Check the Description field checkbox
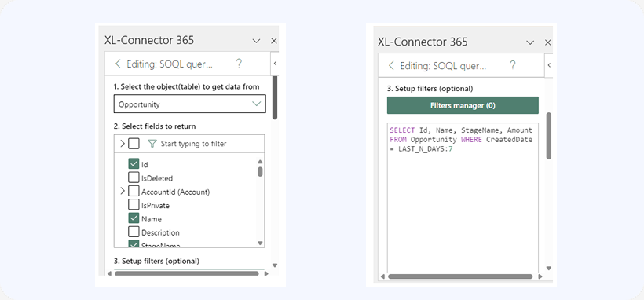 pos(134,232)
